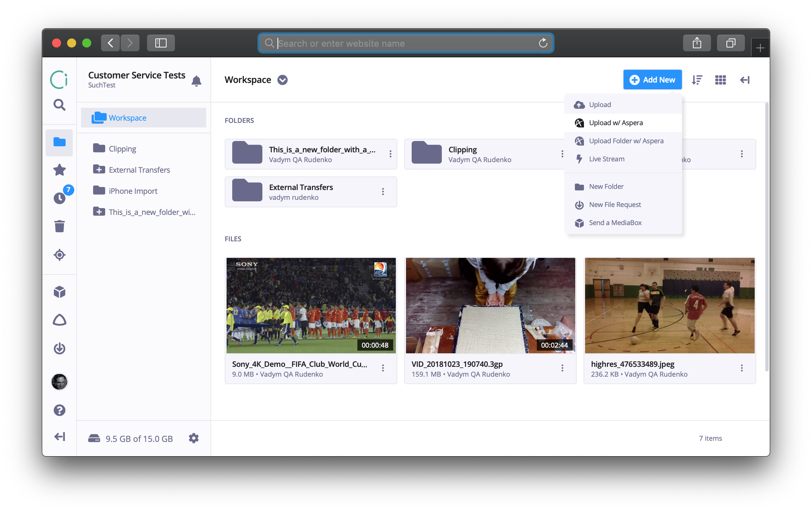Image resolution: width=812 pixels, height=512 pixels.
Task: Choose Upload from Add New menu
Action: (x=623, y=105)
